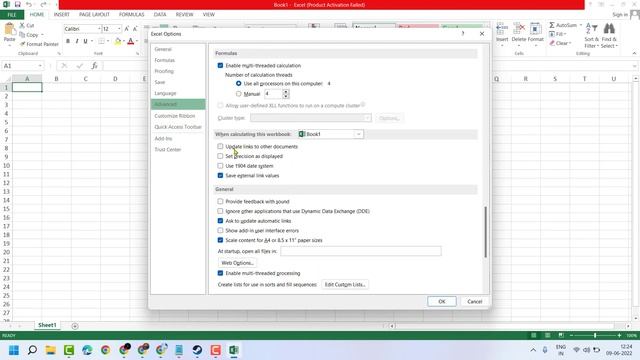640x360 pixels.
Task: Click the Undo arrow icon
Action: tap(29, 4)
